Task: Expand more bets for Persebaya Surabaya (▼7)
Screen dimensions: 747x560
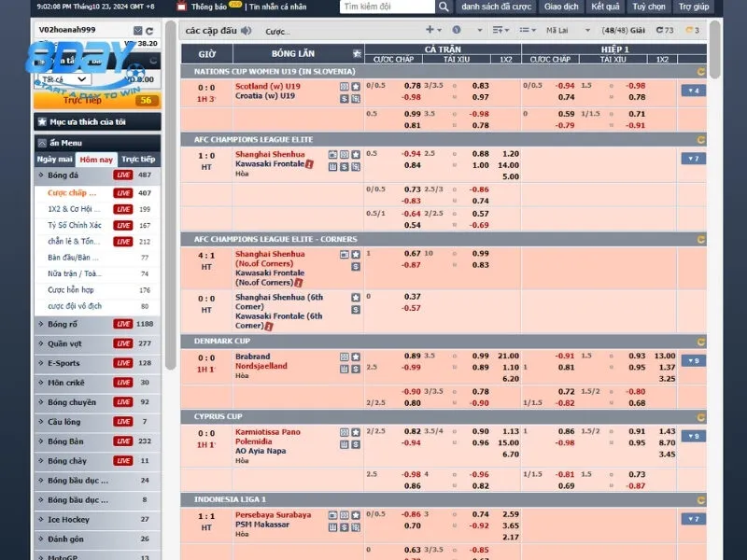Action: pos(693,519)
